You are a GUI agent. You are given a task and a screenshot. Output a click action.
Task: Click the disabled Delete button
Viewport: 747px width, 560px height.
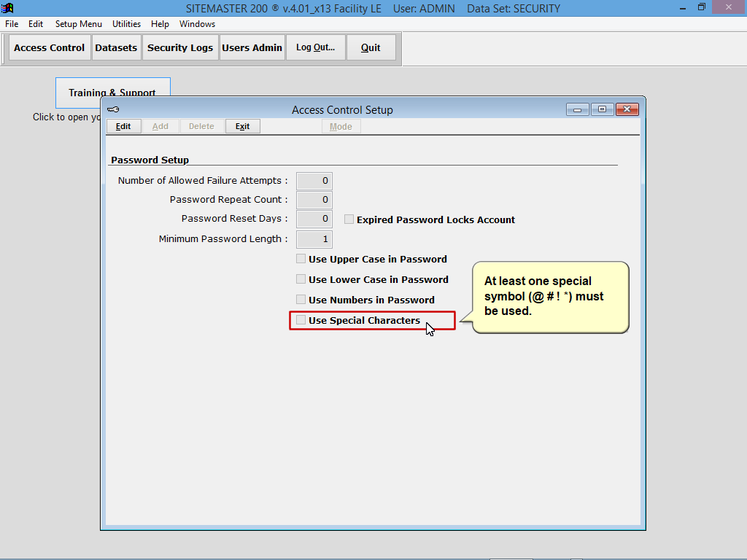201,126
